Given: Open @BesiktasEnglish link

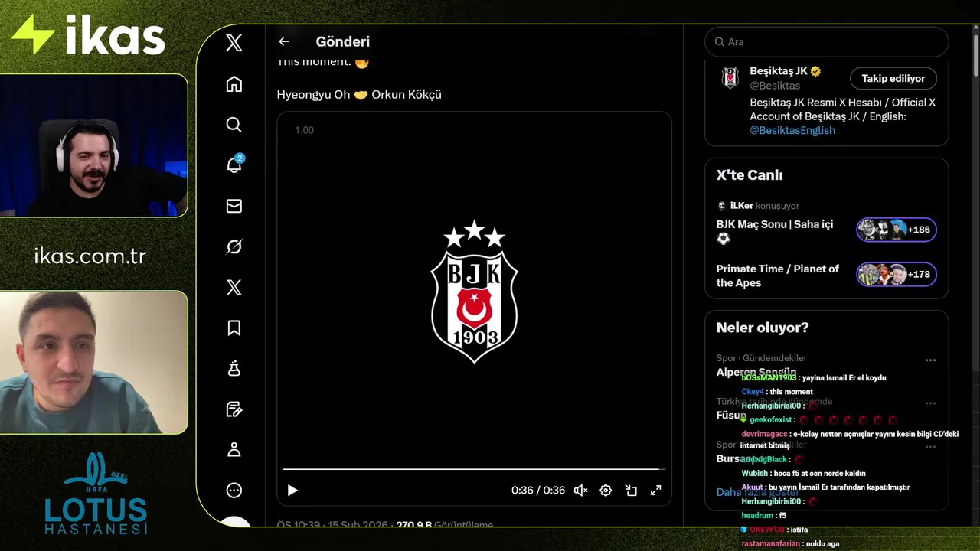Looking at the screenshot, I should (792, 130).
